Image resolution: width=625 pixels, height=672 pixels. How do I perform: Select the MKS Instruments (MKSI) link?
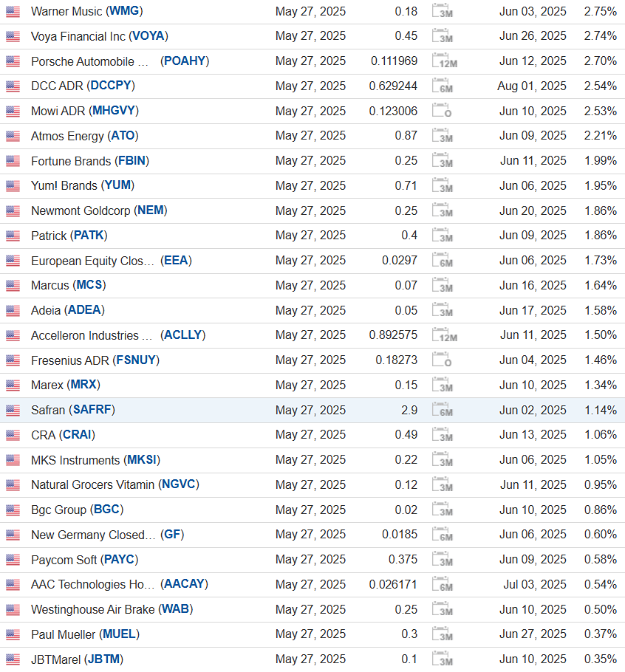point(95,460)
